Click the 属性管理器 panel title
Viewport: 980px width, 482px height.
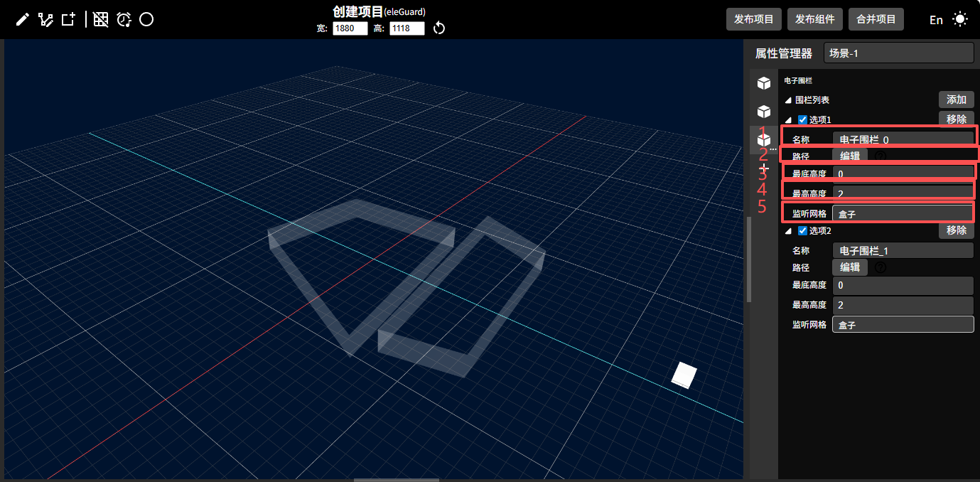point(783,53)
